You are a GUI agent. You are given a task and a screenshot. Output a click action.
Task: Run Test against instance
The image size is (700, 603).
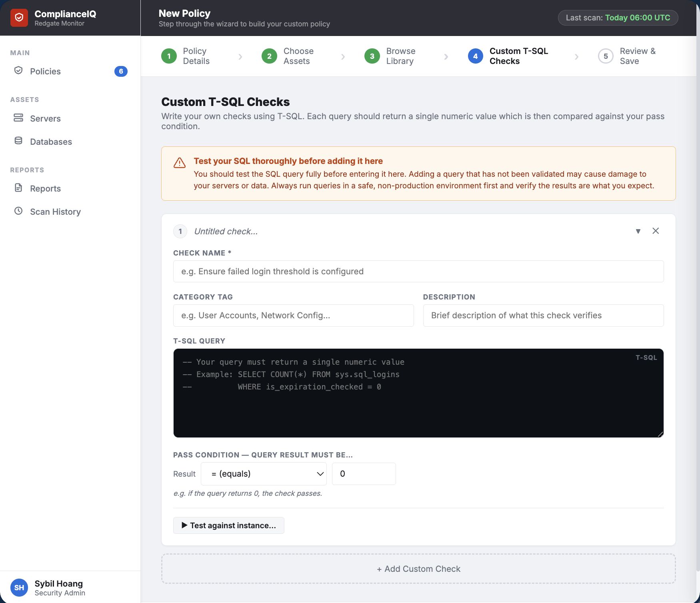click(228, 525)
